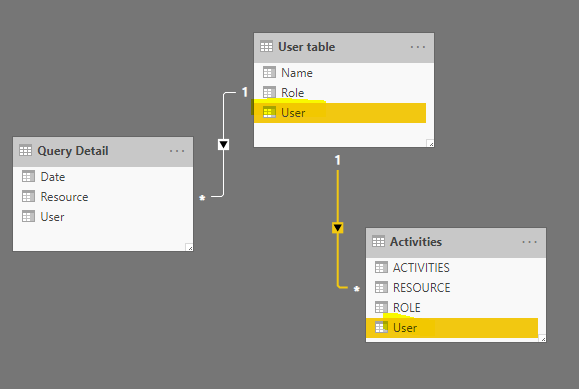This screenshot has width=579, height=389.
Task: Select the Name field in User table
Action: point(340,73)
